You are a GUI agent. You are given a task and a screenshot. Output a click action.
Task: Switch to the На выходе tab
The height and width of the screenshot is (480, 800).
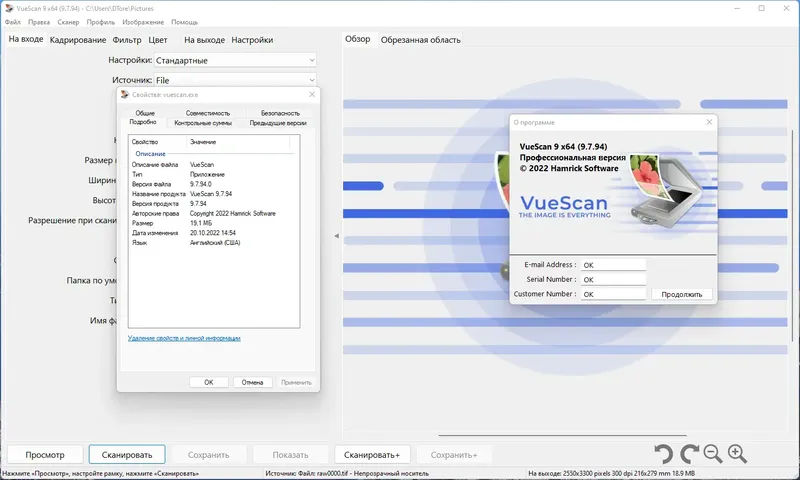[204, 40]
